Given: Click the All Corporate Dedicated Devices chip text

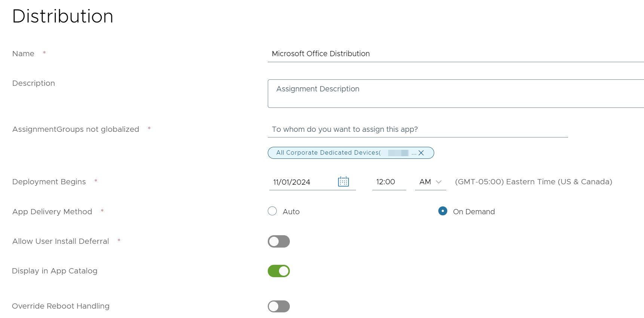Looking at the screenshot, I should 328,153.
